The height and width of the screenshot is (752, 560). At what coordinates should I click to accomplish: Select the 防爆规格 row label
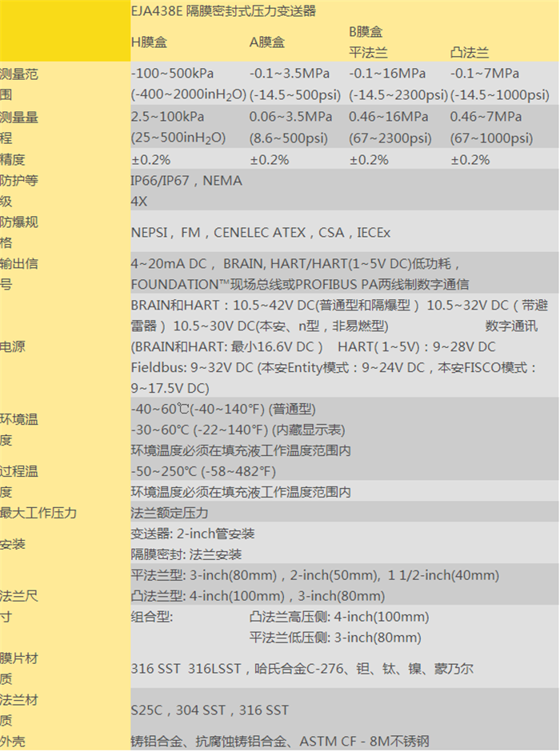[x=19, y=232]
